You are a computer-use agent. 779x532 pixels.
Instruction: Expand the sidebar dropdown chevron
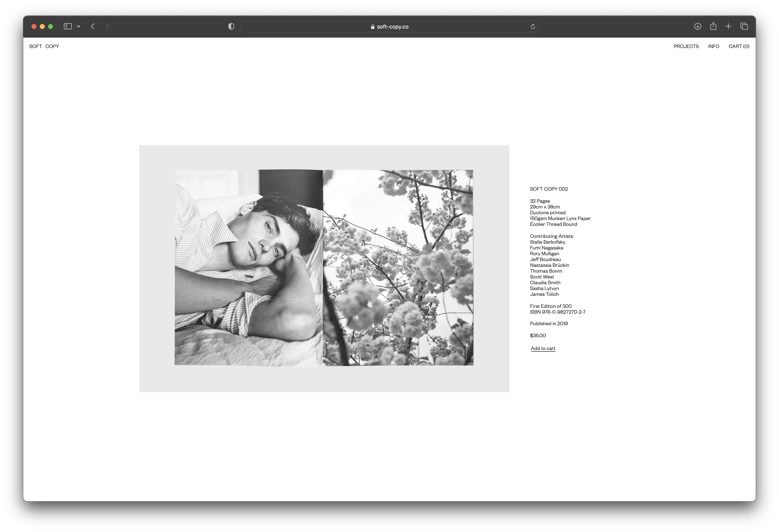78,26
